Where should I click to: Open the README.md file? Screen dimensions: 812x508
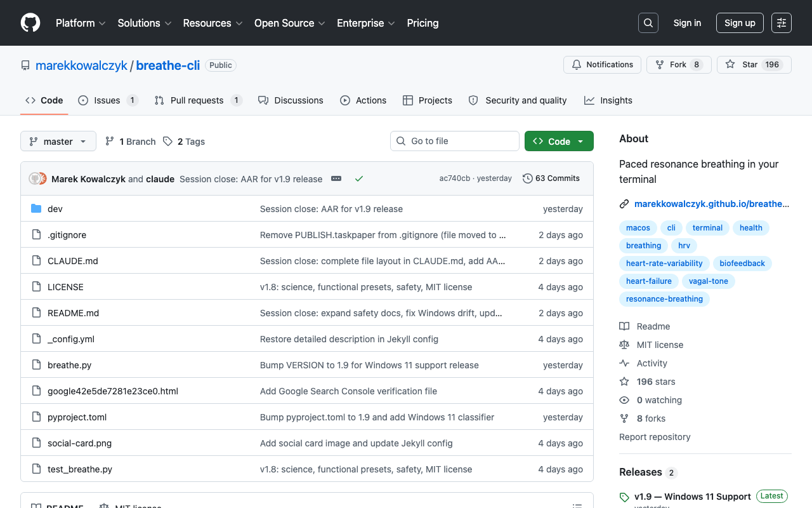[73, 313]
